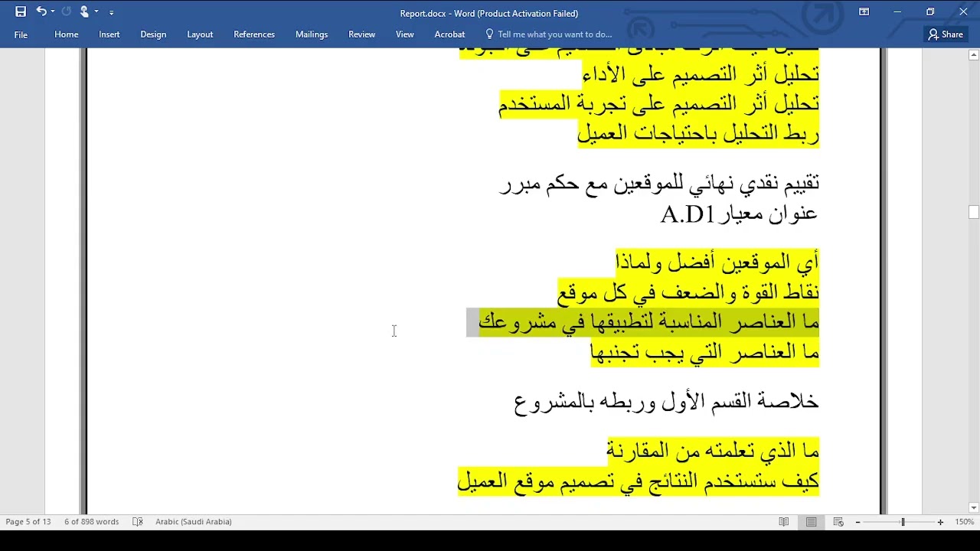Screen dimensions: 980x551
Task: Switch to Web Layout view icon
Action: [838, 522]
